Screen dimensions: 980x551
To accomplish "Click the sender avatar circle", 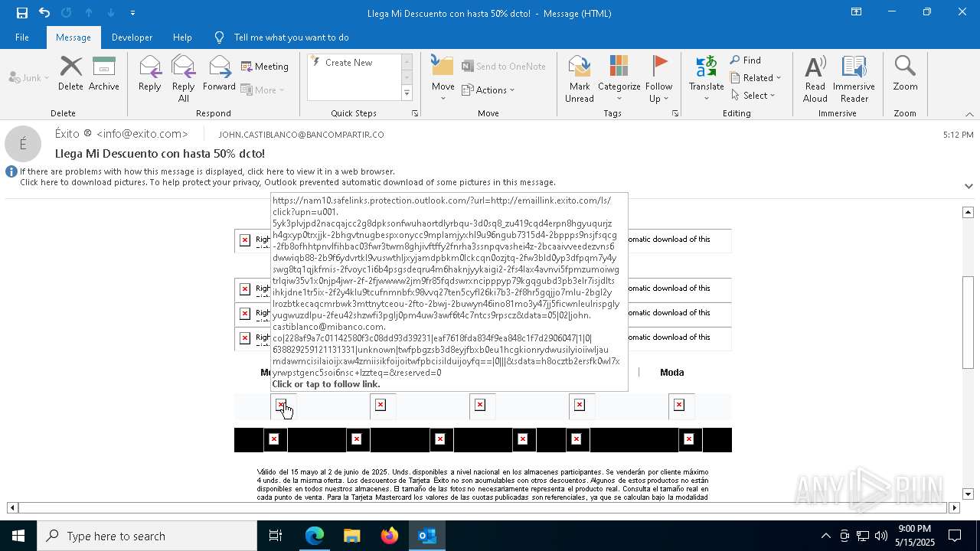I will 23,143.
